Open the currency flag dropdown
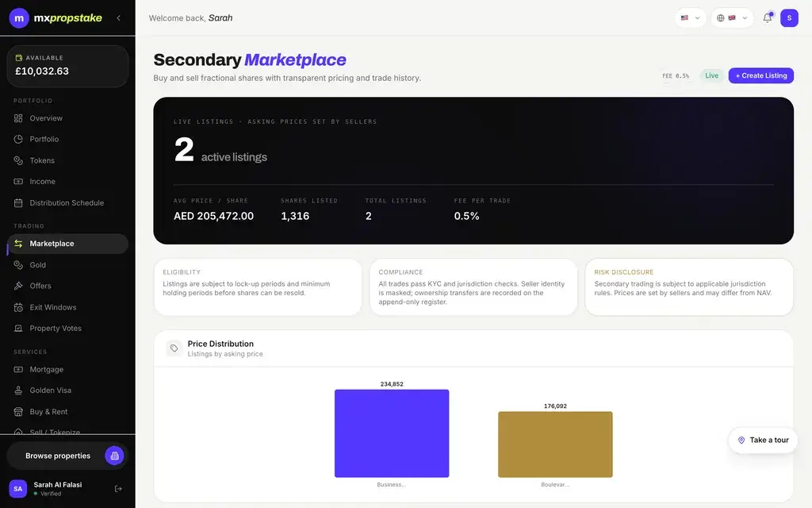 pyautogui.click(x=691, y=17)
